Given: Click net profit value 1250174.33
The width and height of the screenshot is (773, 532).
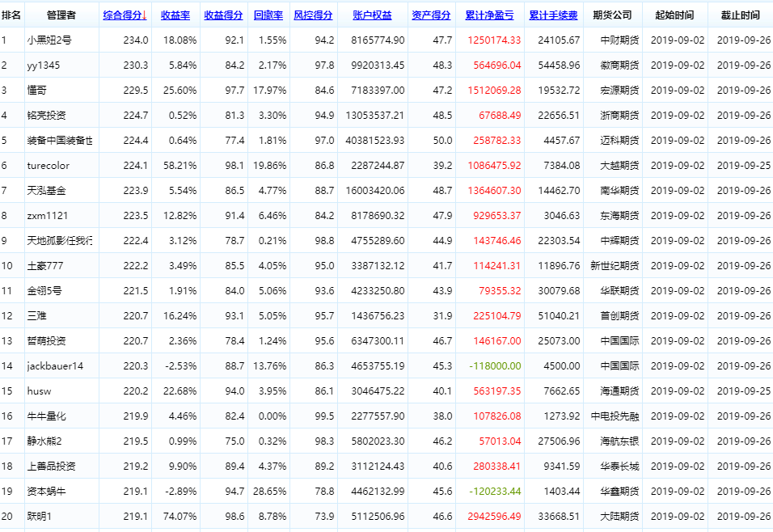Looking at the screenshot, I should [494, 40].
